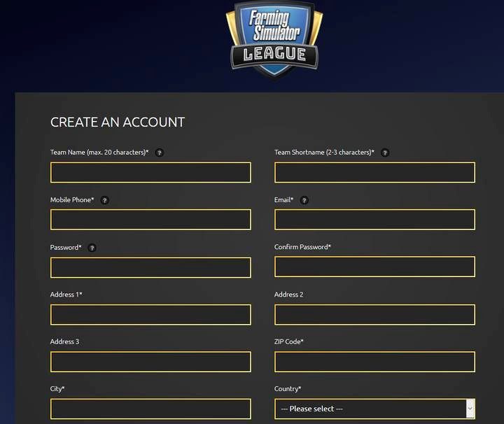The image size is (504, 424).
Task: Click the Team Name help icon
Action: (160, 153)
